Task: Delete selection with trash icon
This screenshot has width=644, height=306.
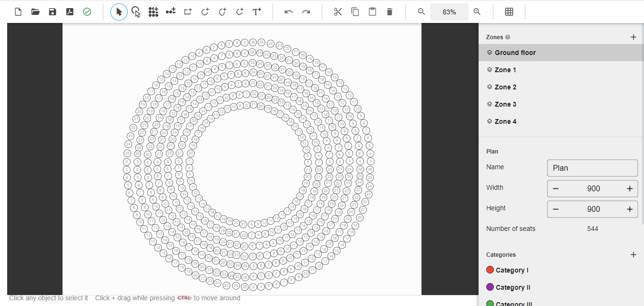Action: pyautogui.click(x=390, y=12)
